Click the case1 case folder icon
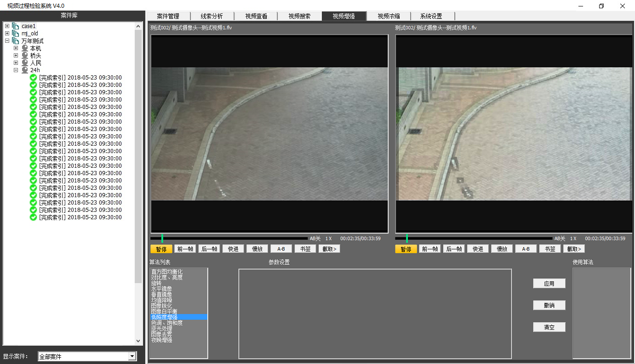The width and height of the screenshot is (635, 364). pyautogui.click(x=16, y=26)
